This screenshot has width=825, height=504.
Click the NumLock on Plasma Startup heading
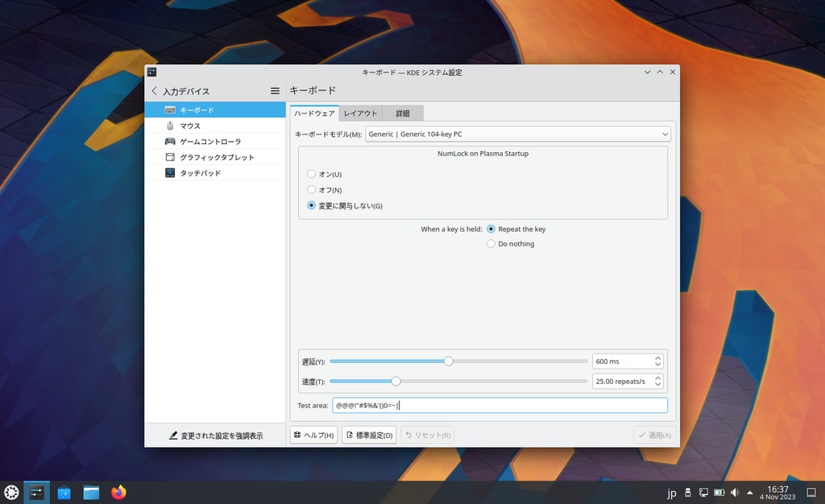tap(483, 154)
